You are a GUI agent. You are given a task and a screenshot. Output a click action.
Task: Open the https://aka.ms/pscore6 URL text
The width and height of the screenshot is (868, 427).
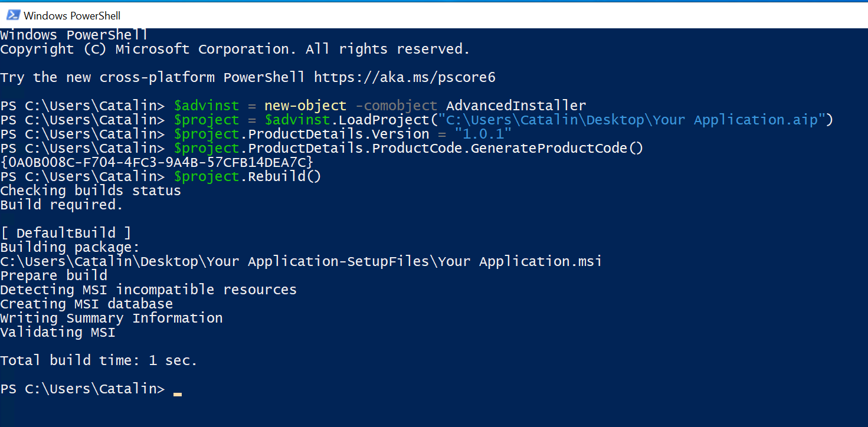pyautogui.click(x=405, y=77)
